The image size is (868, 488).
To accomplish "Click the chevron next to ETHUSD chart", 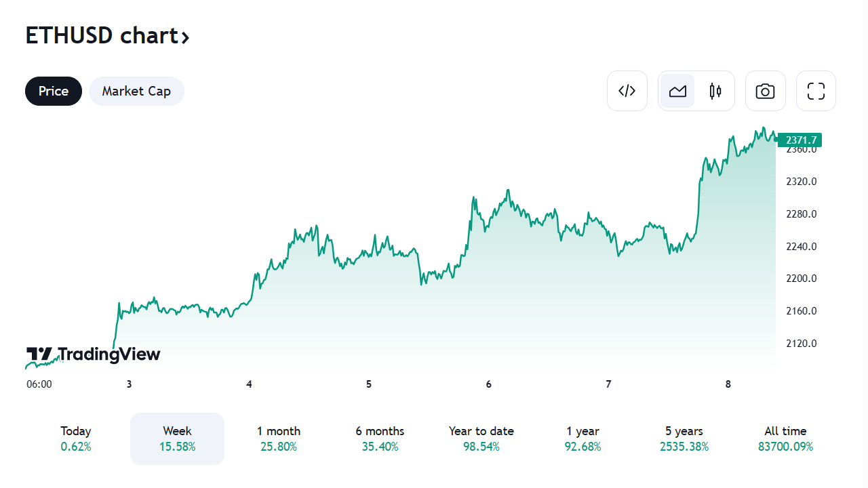I will point(185,37).
